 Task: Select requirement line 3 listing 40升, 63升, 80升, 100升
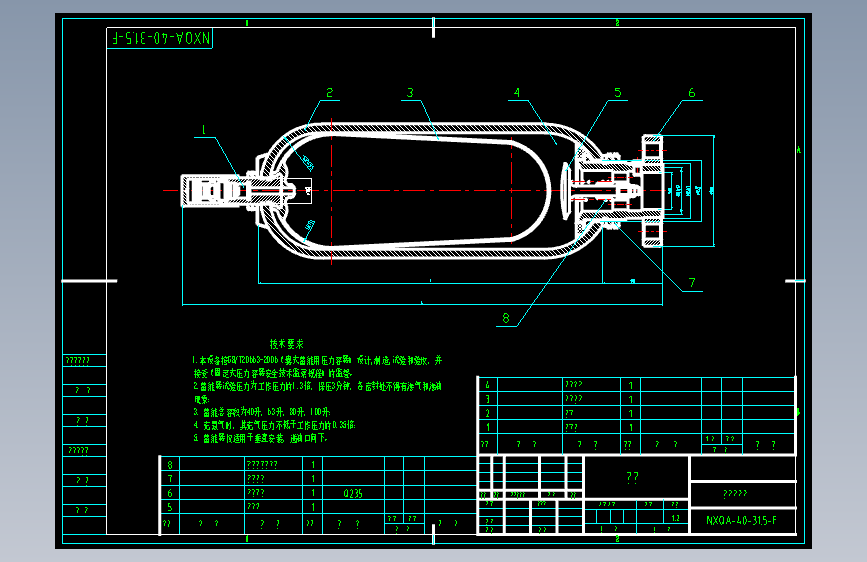click(262, 412)
